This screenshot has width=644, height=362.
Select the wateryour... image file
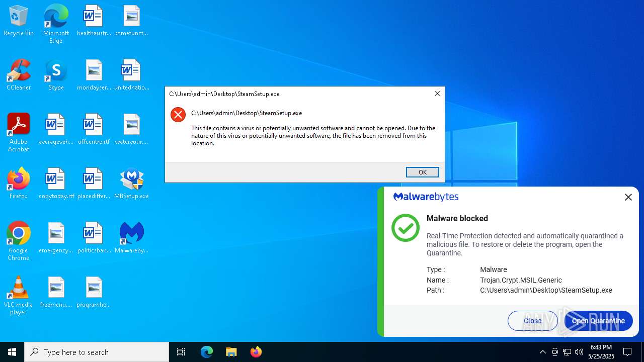[131, 129]
